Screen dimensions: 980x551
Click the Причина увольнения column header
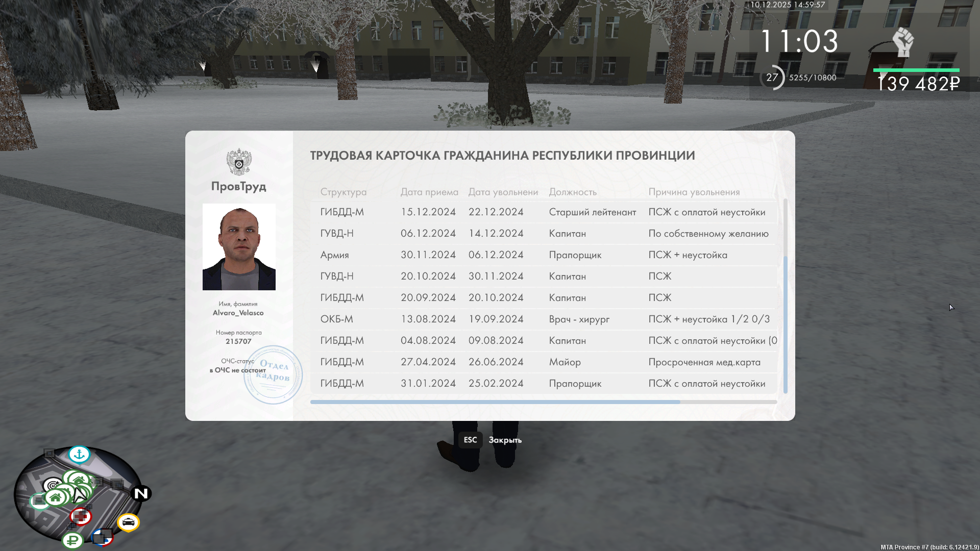click(x=694, y=192)
